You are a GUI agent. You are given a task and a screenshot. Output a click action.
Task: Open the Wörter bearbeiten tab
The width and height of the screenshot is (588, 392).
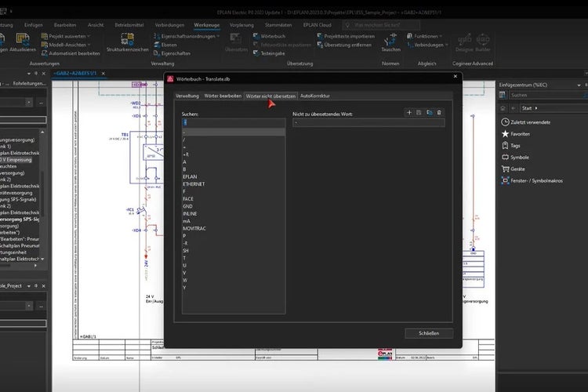tap(223, 96)
